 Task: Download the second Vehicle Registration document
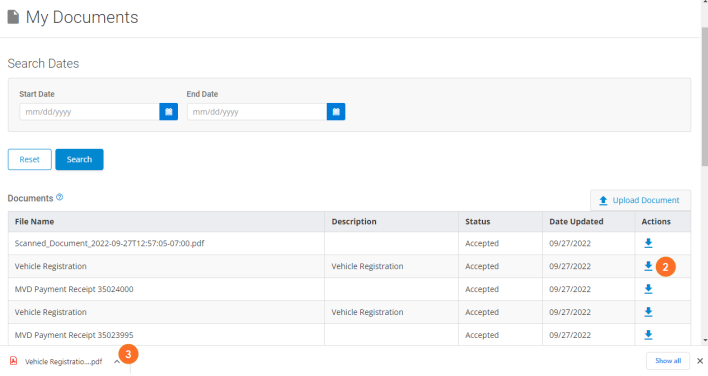click(x=648, y=312)
